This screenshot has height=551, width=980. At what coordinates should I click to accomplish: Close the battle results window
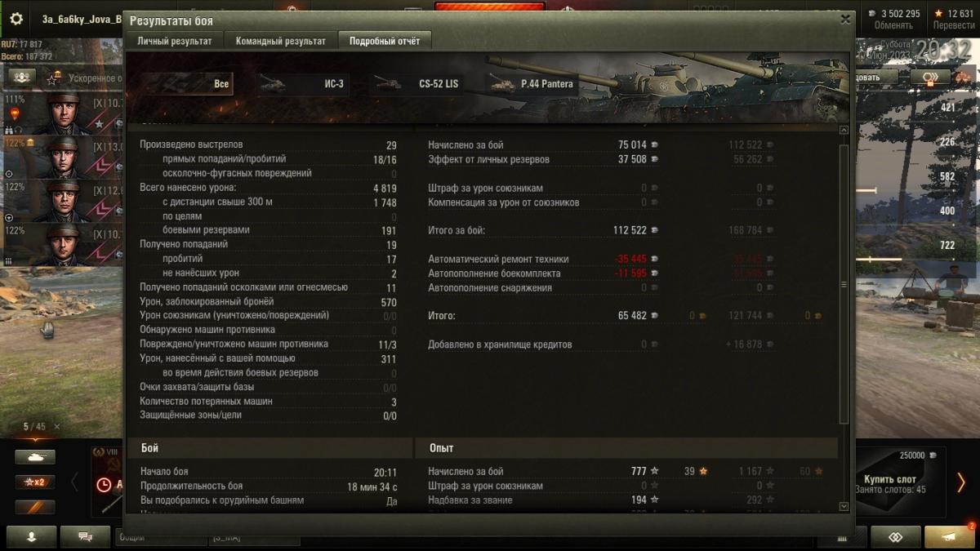845,20
